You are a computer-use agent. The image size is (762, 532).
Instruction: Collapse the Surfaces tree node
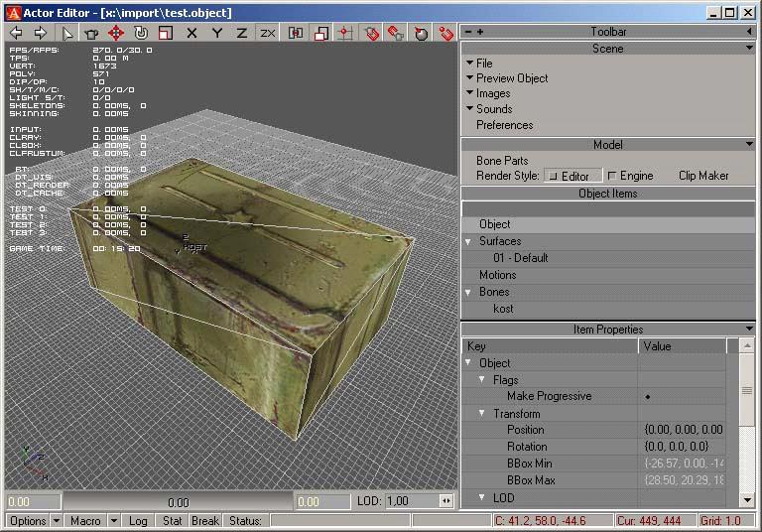tap(468, 241)
